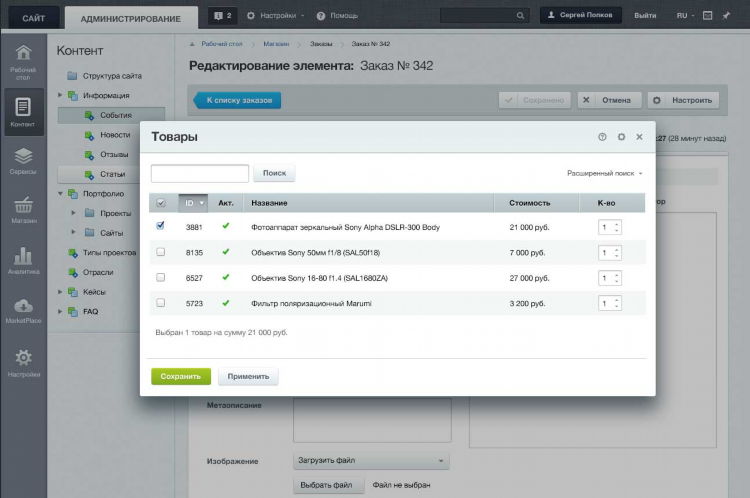Viewport: 750px width, 498px height.
Task: Expand the FAQ tree node
Action: point(60,311)
